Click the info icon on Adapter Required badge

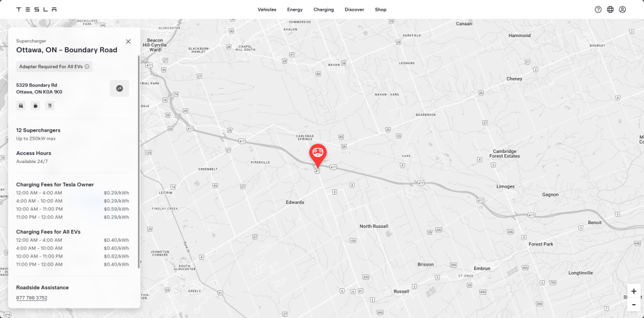coord(87,67)
